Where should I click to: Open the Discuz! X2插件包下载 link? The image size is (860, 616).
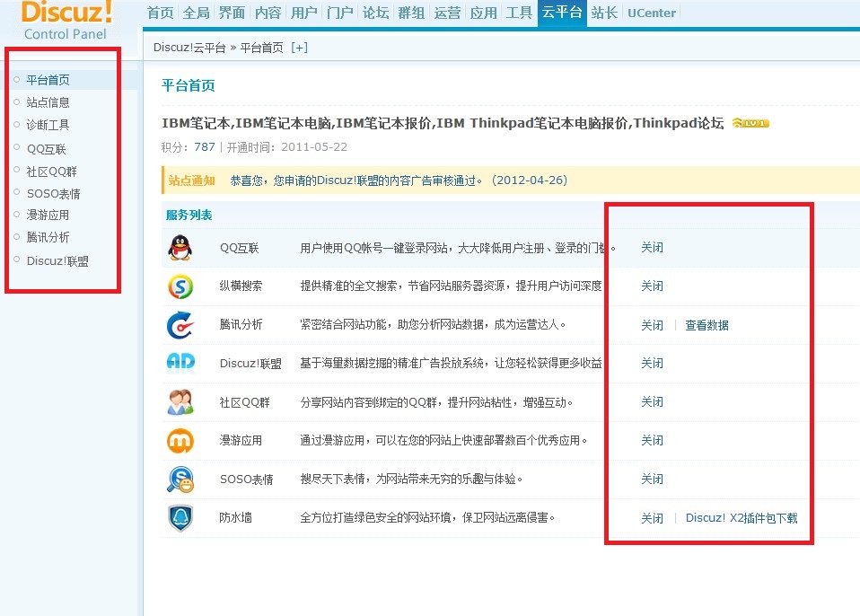pyautogui.click(x=742, y=518)
